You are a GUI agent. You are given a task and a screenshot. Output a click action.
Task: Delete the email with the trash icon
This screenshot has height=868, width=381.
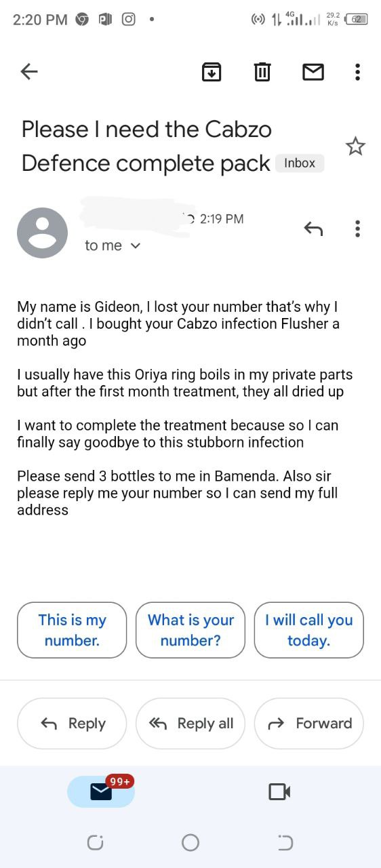[262, 71]
